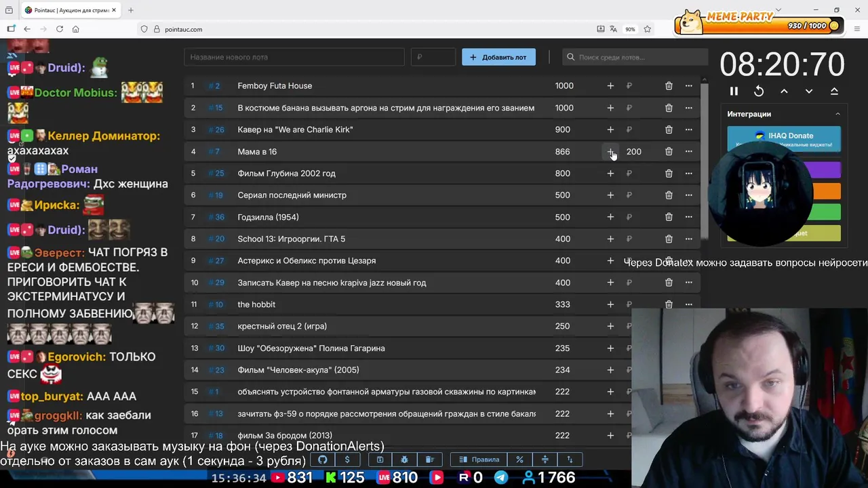
Task: Add points to Кавер на We are Charlie Kirk
Action: tap(610, 129)
